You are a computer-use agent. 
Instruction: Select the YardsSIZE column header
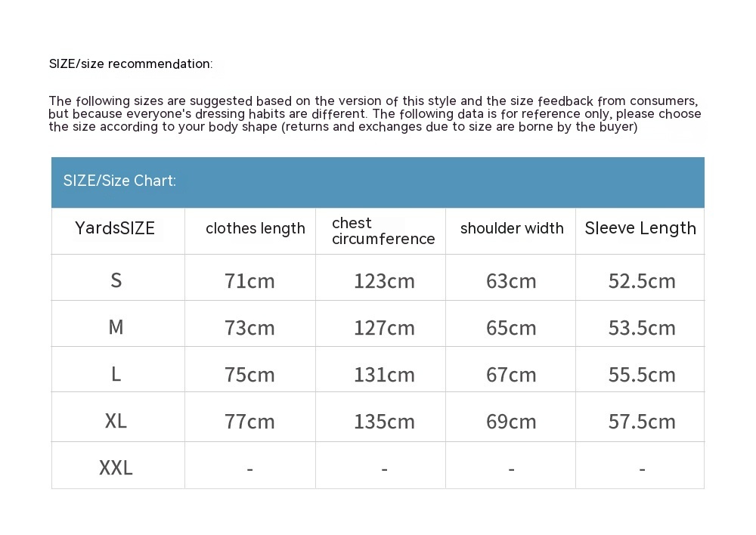[115, 229]
